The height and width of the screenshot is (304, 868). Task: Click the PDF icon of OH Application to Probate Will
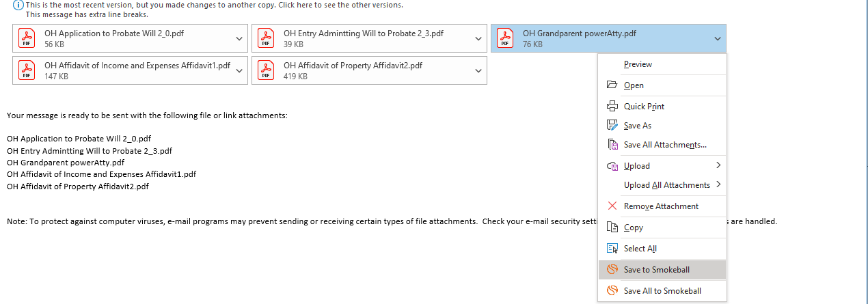(27, 38)
